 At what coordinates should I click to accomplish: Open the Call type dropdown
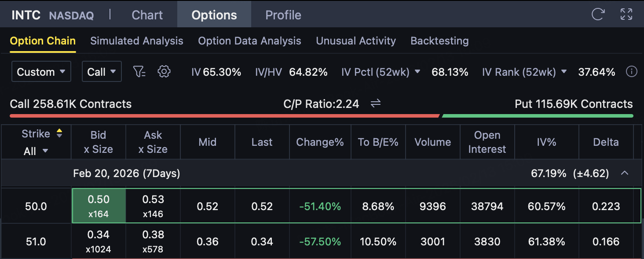(x=101, y=72)
